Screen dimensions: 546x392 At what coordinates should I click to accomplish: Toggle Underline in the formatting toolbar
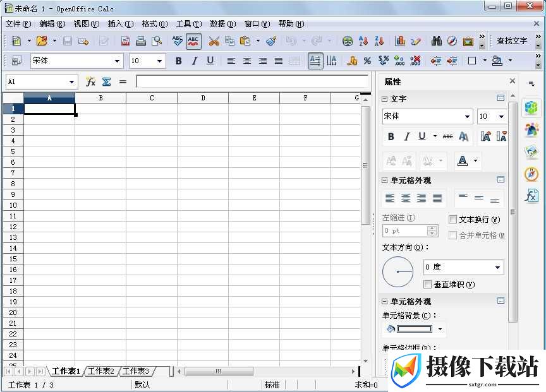[210, 61]
